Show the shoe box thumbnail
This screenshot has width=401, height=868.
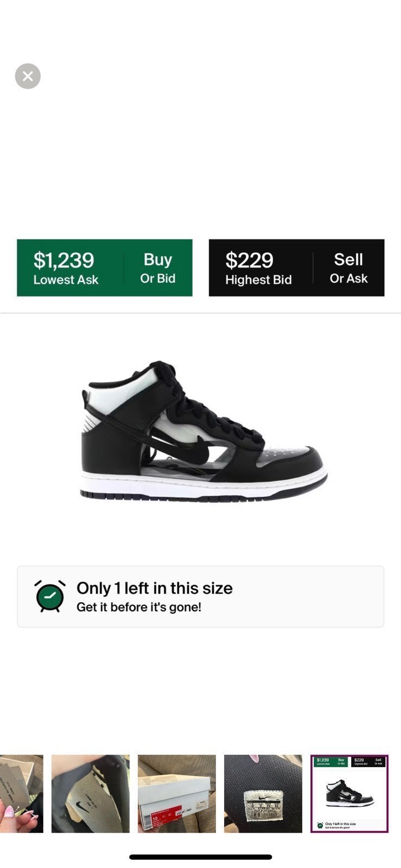click(177, 794)
